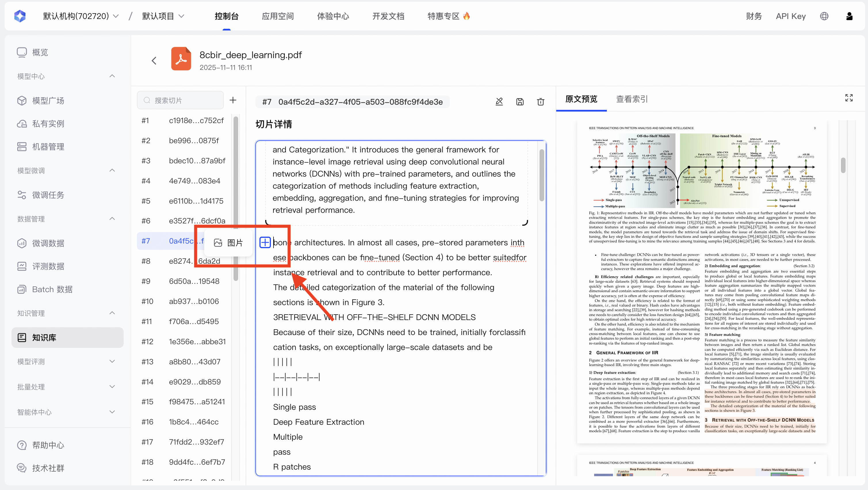
Task: Open the language globe icon
Action: (824, 16)
